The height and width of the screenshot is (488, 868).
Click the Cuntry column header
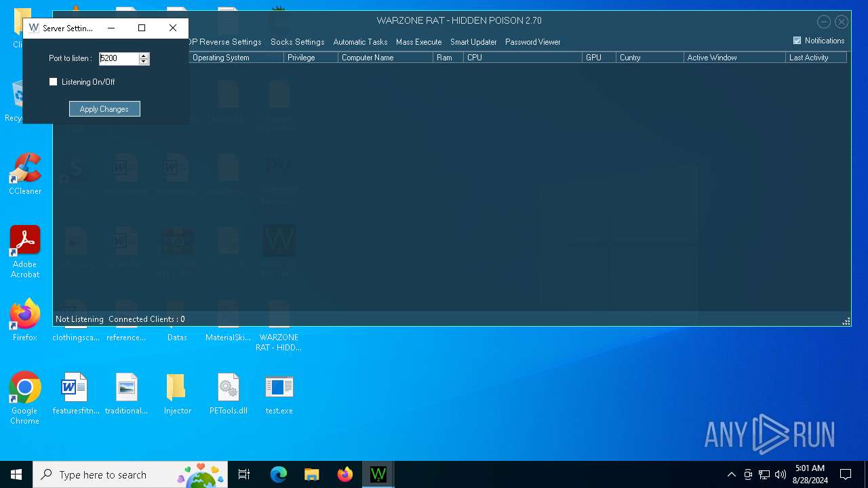click(x=650, y=58)
